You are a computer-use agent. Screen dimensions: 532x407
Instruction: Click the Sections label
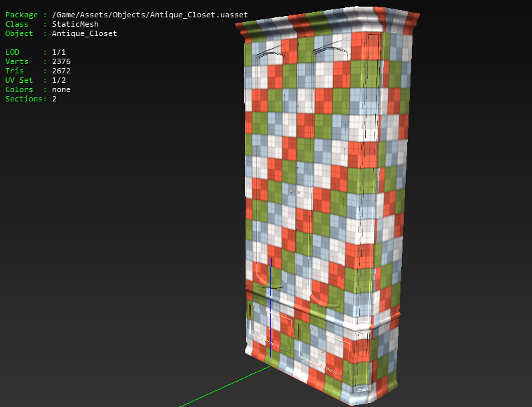coord(24,99)
